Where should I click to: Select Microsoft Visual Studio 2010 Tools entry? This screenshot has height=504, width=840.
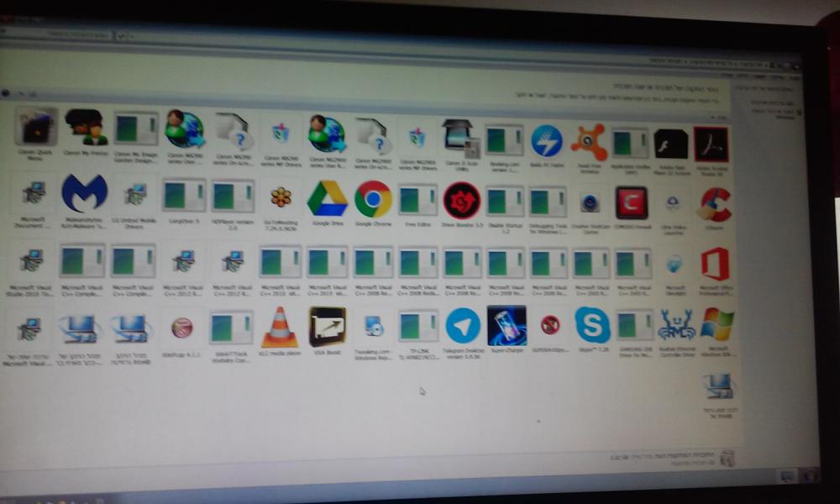coord(32,260)
